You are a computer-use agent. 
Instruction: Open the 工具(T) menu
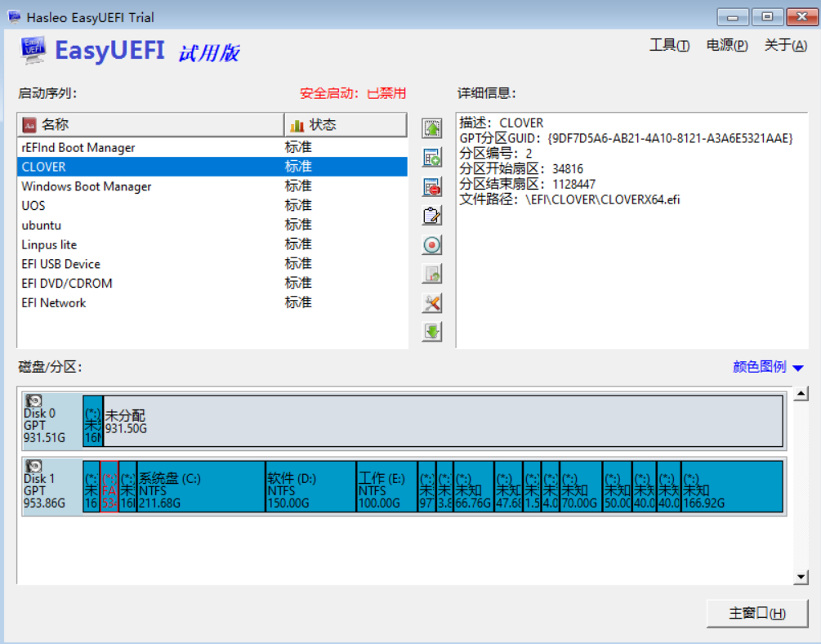pos(669,46)
